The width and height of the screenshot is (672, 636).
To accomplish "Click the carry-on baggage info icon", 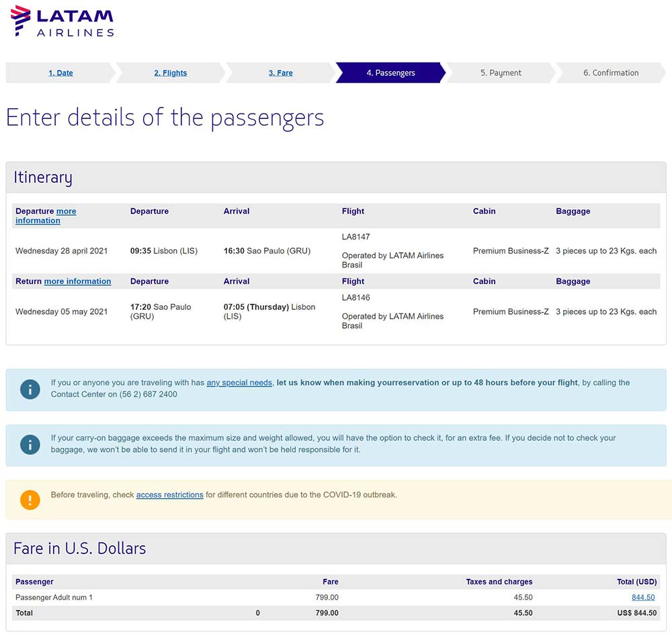I will click(x=30, y=444).
